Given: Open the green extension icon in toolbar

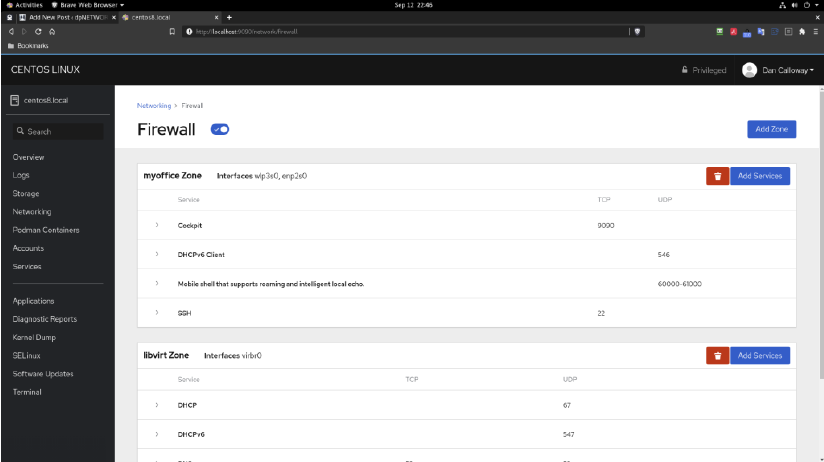Looking at the screenshot, I should click(x=719, y=32).
